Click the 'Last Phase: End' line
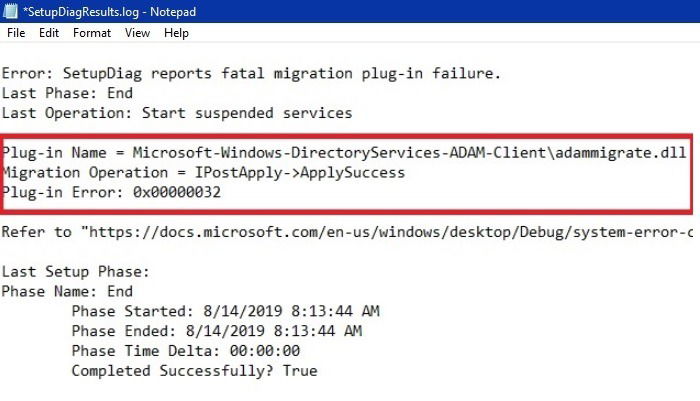This screenshot has width=700, height=401. pos(66,93)
